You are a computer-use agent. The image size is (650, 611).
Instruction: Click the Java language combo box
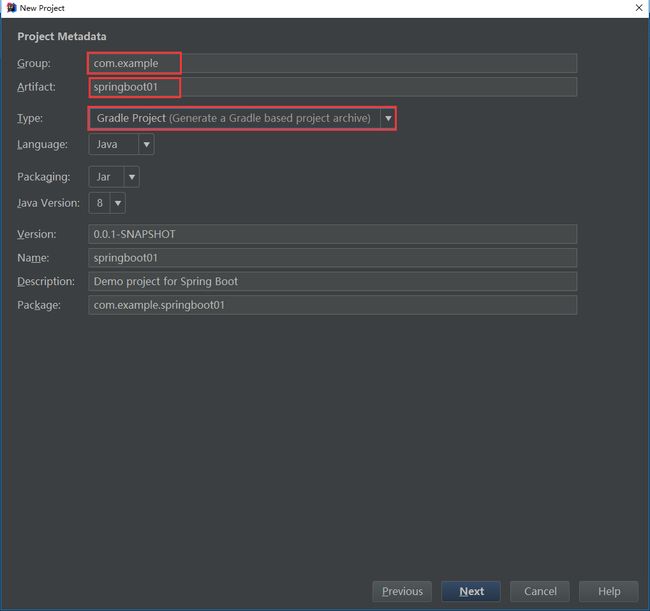pos(121,145)
